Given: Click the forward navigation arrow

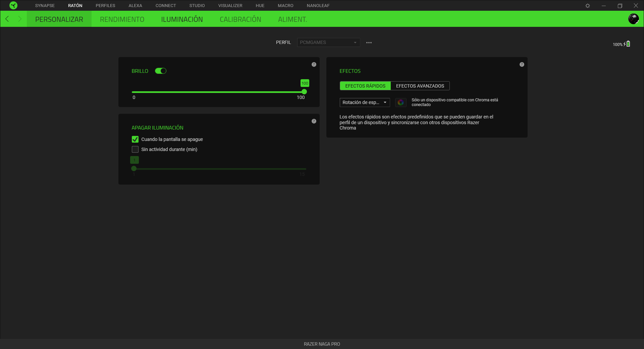Looking at the screenshot, I should pos(20,19).
